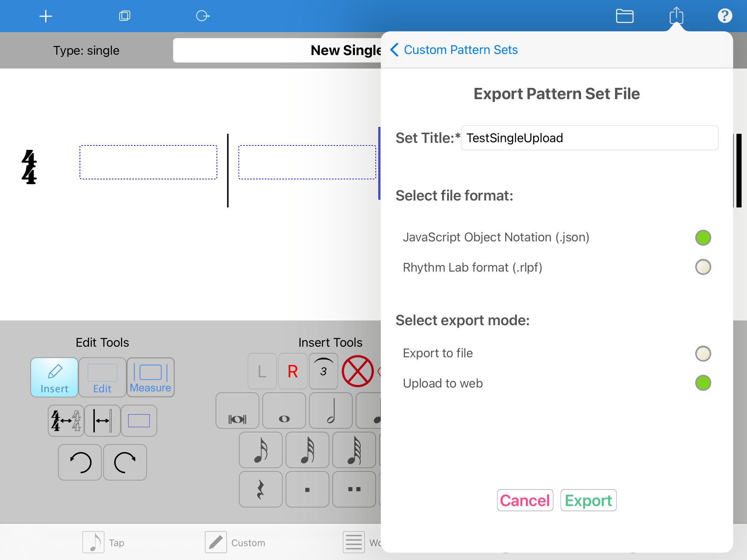Open the file browser folder icon

click(x=624, y=16)
